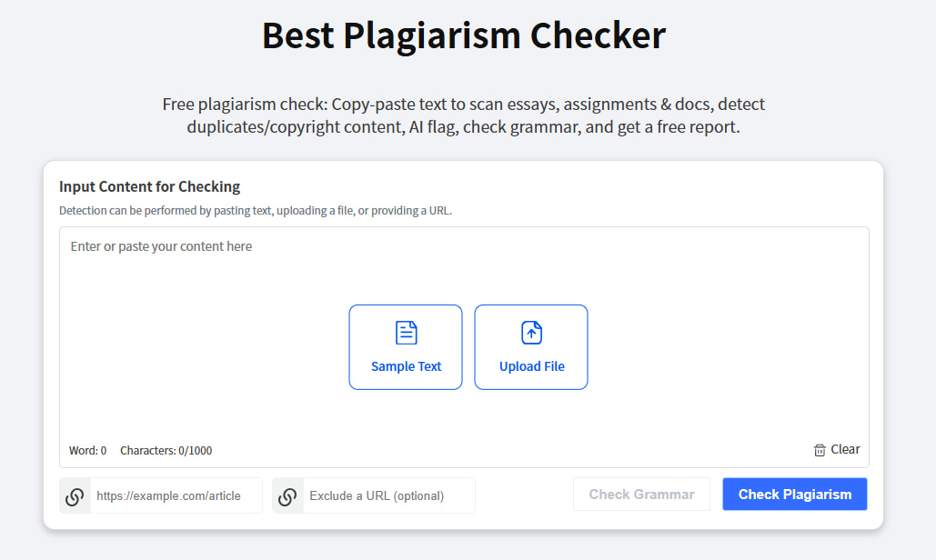Select the Sample Text option
This screenshot has height=560, width=936.
(x=406, y=347)
